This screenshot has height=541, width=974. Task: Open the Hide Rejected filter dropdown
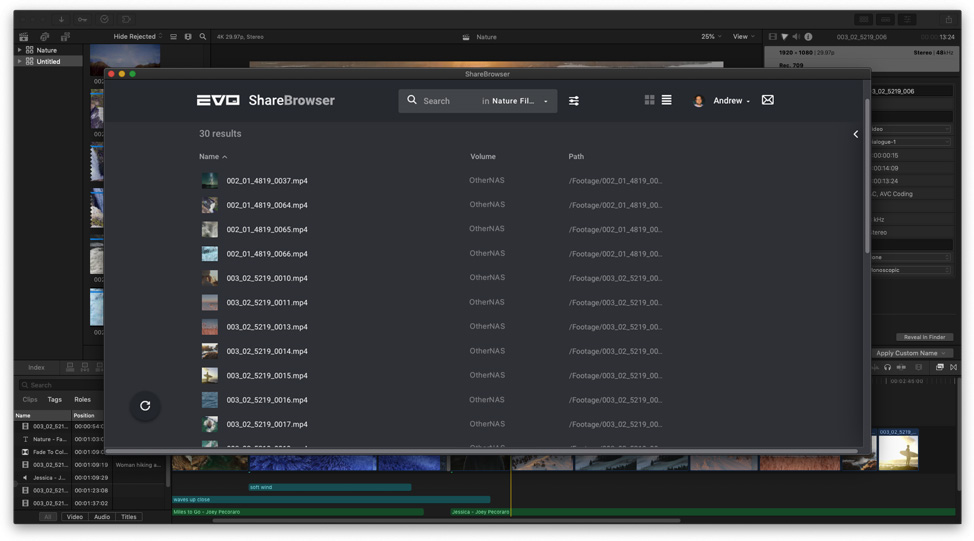(x=137, y=37)
